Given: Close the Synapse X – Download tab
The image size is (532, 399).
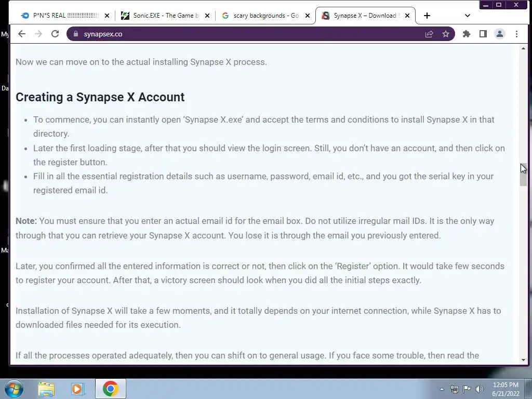Looking at the screenshot, I should pyautogui.click(x=407, y=16).
